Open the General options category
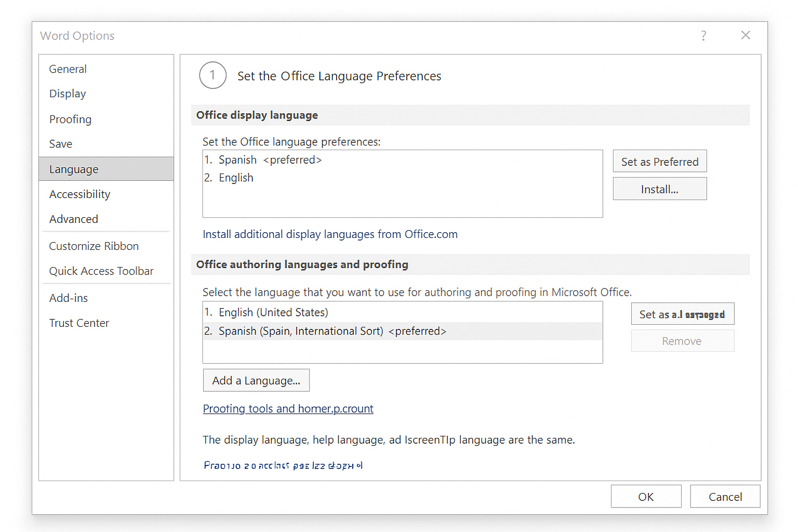The height and width of the screenshot is (532, 798). [68, 69]
